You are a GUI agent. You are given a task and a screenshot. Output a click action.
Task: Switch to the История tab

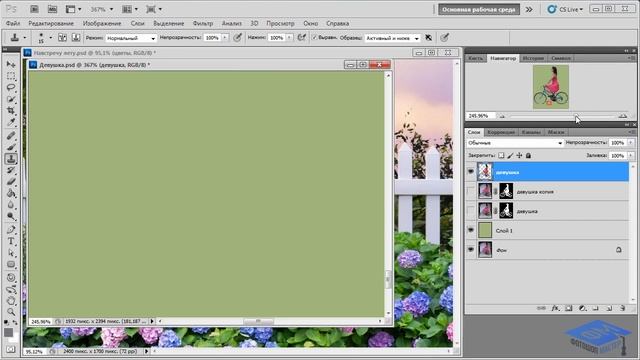[533, 58]
